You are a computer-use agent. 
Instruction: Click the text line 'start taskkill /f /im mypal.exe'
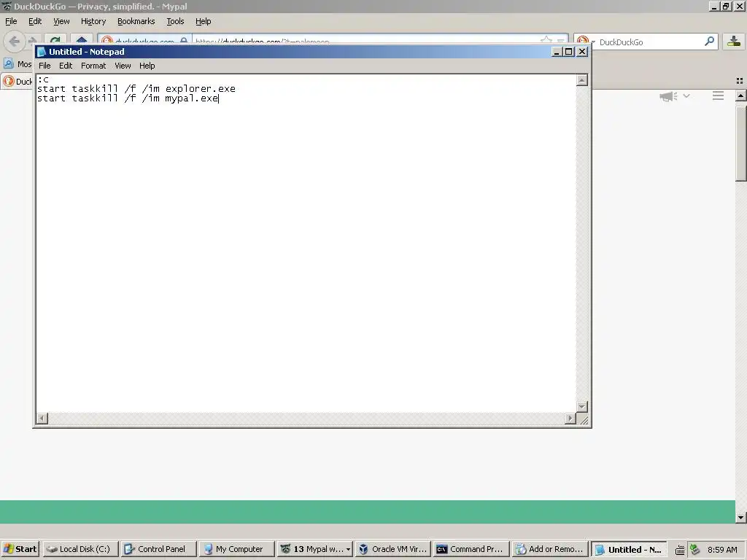[x=128, y=98]
